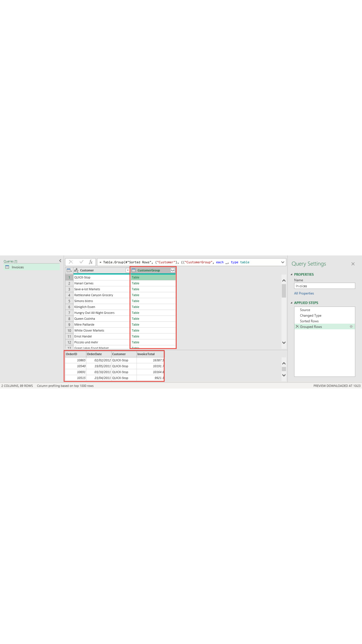Select the Source applied step

pos(305,310)
